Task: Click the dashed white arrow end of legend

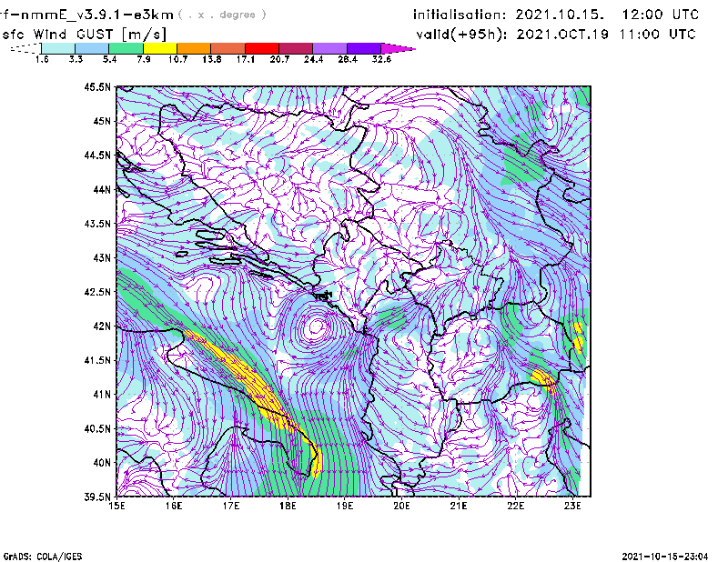Action: [25, 48]
